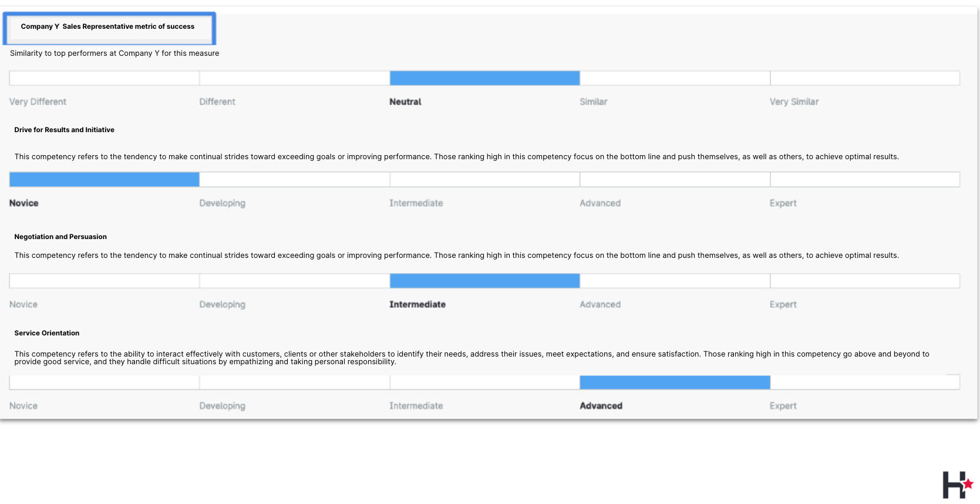Click the filled Novice segment in Drive for Results
Viewport: 980px width, 504px height.
coord(105,180)
